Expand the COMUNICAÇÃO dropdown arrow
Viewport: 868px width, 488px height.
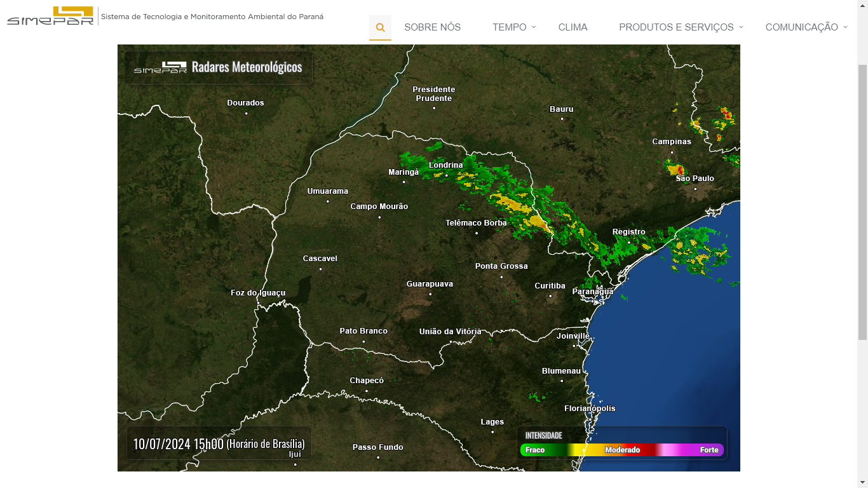click(x=845, y=27)
